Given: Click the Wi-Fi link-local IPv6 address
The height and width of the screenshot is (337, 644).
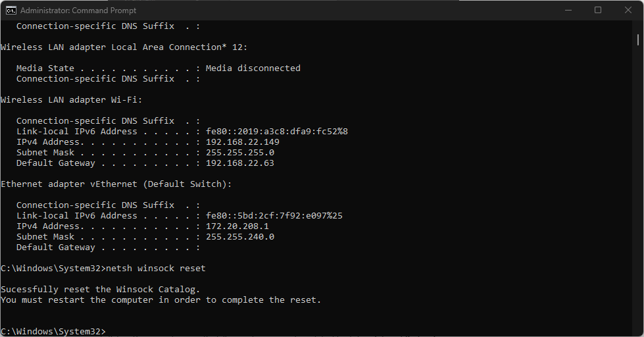Looking at the screenshot, I should tap(276, 132).
